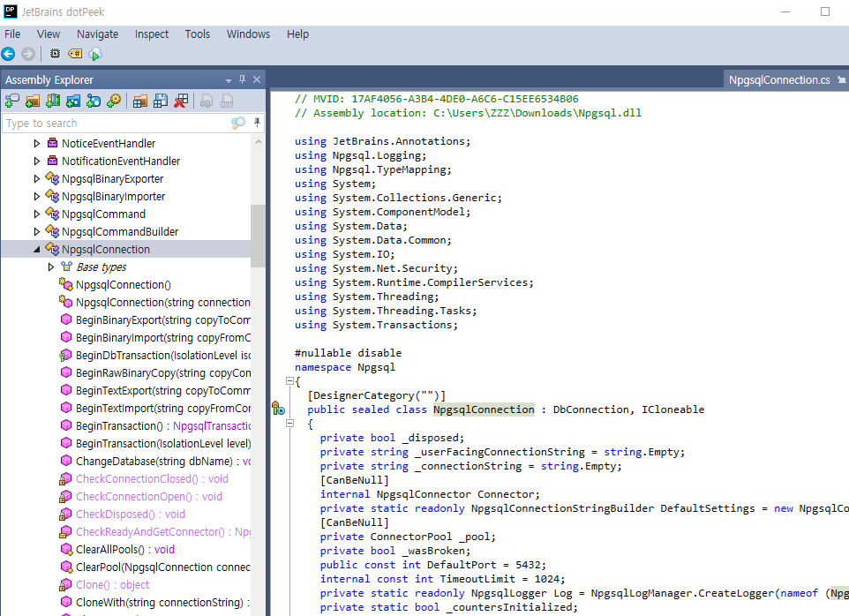Click the first add-assembly icon in Assembly Explorer
849x616 pixels.
(11, 101)
